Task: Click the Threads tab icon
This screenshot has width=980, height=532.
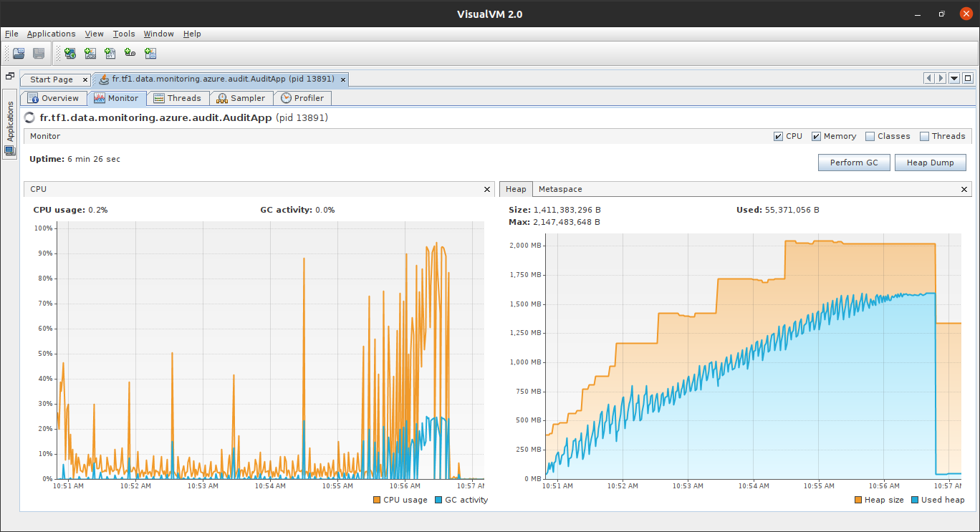Action: (159, 98)
